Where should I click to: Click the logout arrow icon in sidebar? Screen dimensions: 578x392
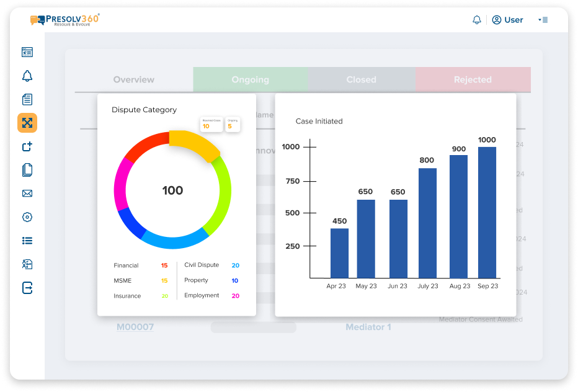[x=27, y=288]
